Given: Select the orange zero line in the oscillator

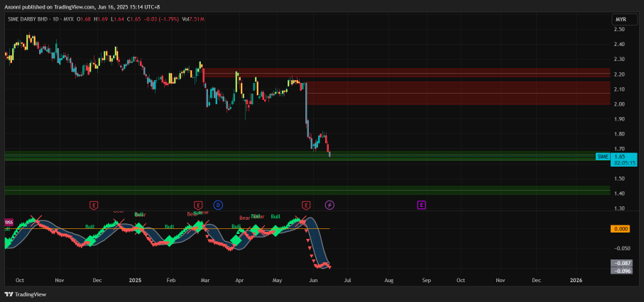Looking at the screenshot, I should click(x=167, y=228).
